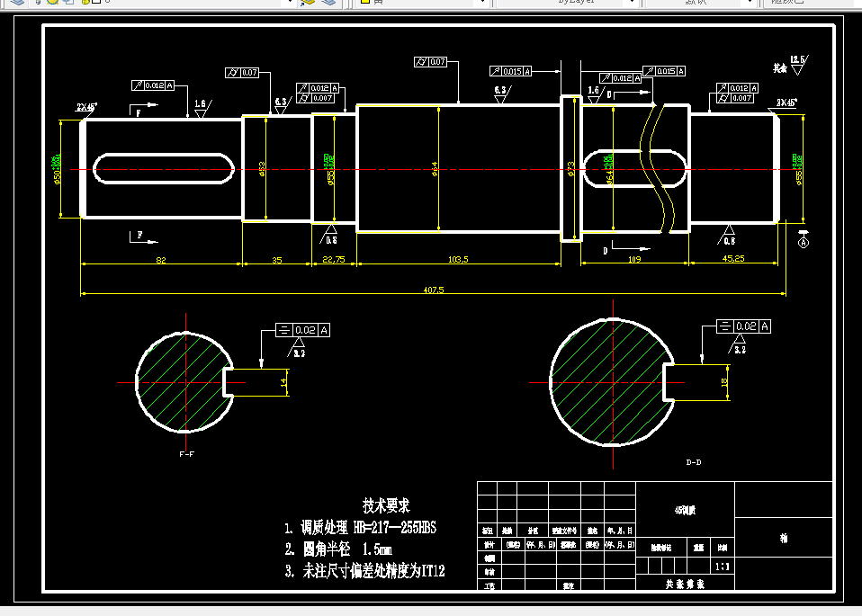The height and width of the screenshot is (616, 862).
Task: Select the 3.2 roughness symbol in D-D section
Action: click(738, 344)
